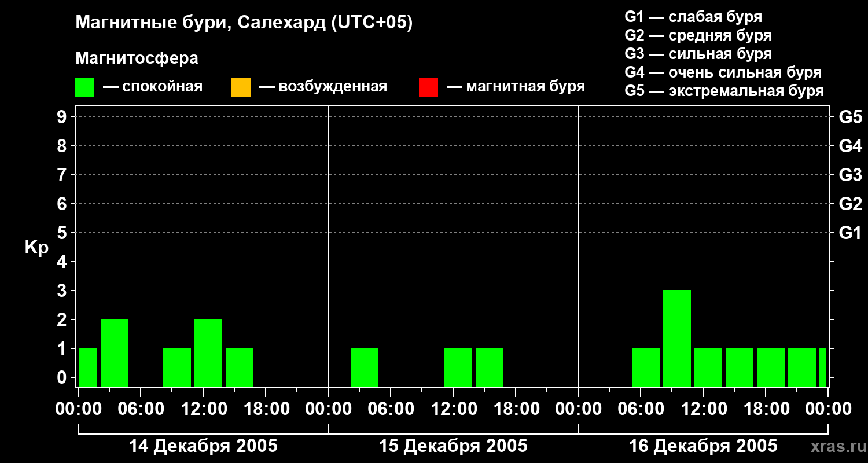Click the Kp 1 bar at 00:00, 14 December
Screen dimensions: 868x463
pos(88,367)
